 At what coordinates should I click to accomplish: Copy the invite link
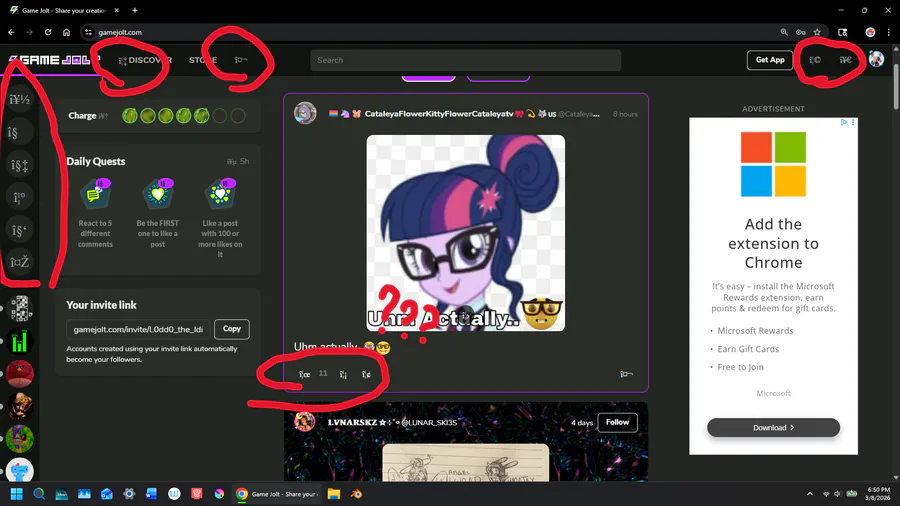232,329
